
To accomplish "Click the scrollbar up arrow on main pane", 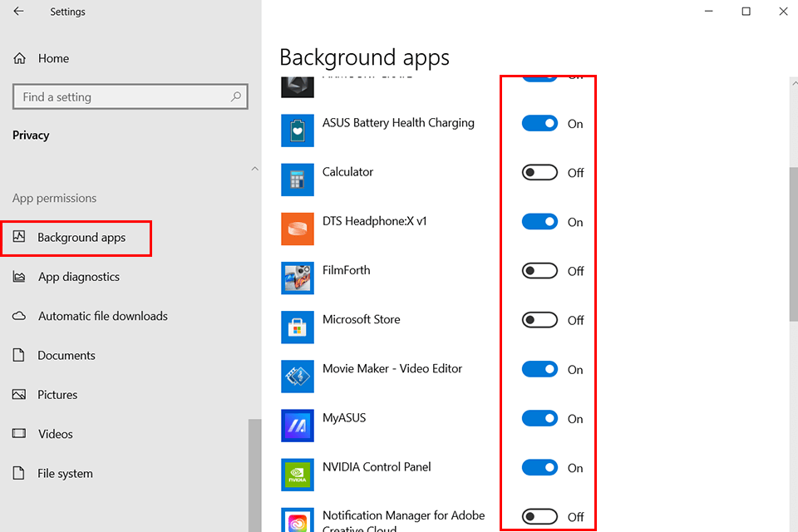I will click(794, 83).
